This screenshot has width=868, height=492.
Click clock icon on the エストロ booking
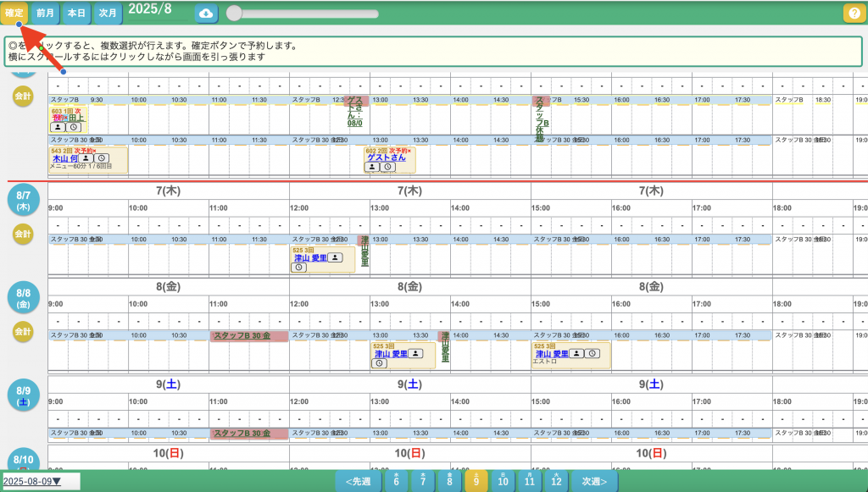592,354
